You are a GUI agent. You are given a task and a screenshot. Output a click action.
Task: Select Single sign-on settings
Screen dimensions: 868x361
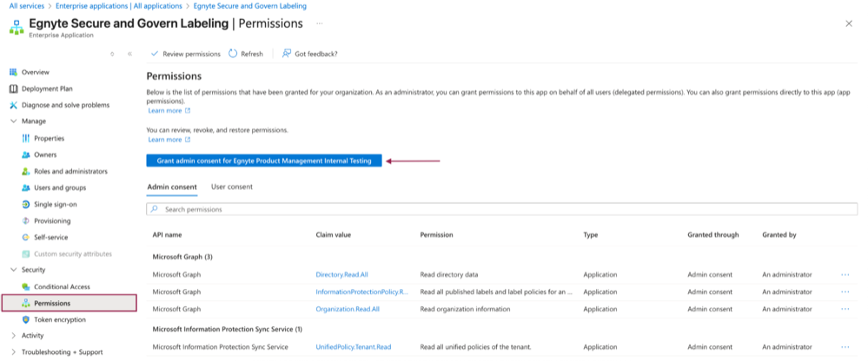pyautogui.click(x=55, y=204)
